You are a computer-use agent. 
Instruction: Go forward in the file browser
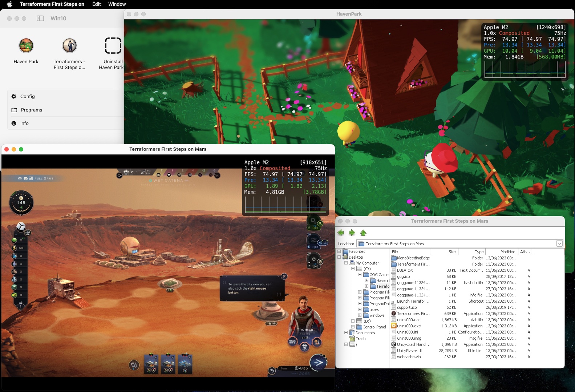[352, 233]
